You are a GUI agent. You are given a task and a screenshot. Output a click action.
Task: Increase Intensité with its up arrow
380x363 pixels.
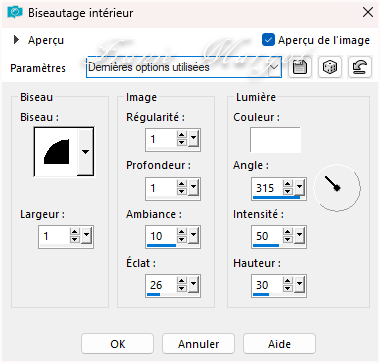[x=288, y=232]
